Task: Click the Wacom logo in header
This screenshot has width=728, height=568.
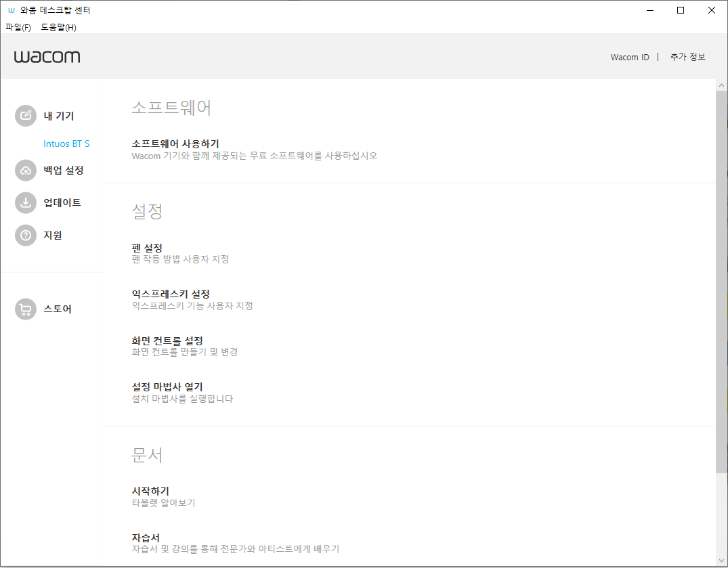Action: pos(47,57)
